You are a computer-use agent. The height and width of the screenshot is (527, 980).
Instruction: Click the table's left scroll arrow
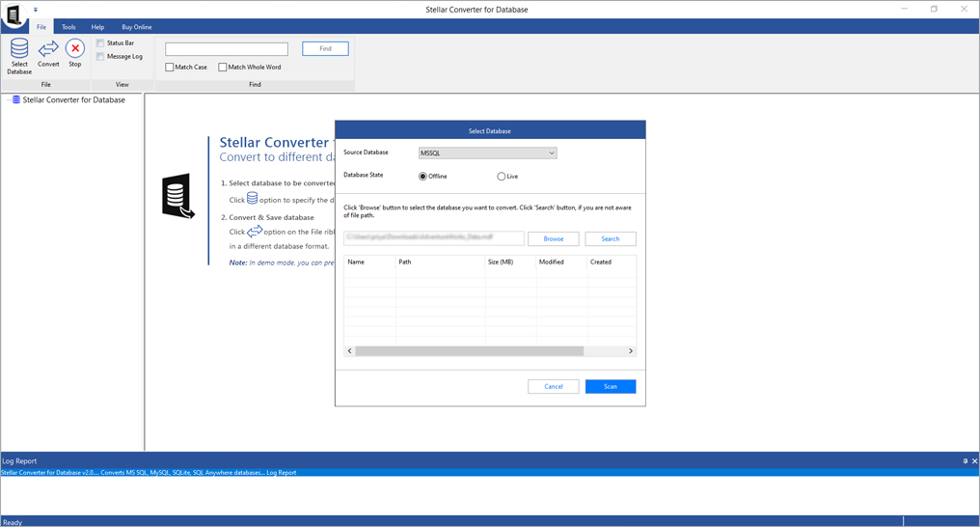click(349, 350)
